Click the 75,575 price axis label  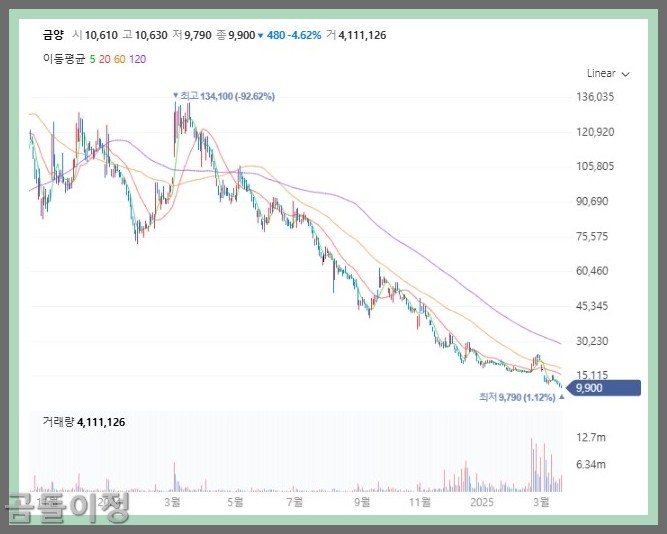click(x=592, y=236)
